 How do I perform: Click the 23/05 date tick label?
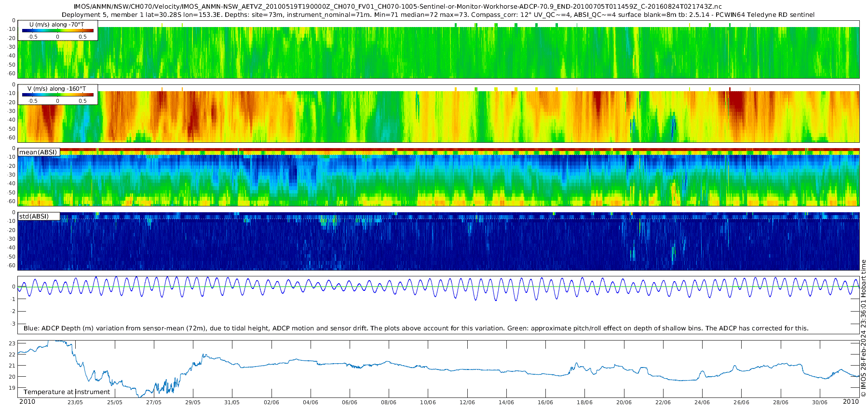click(75, 402)
